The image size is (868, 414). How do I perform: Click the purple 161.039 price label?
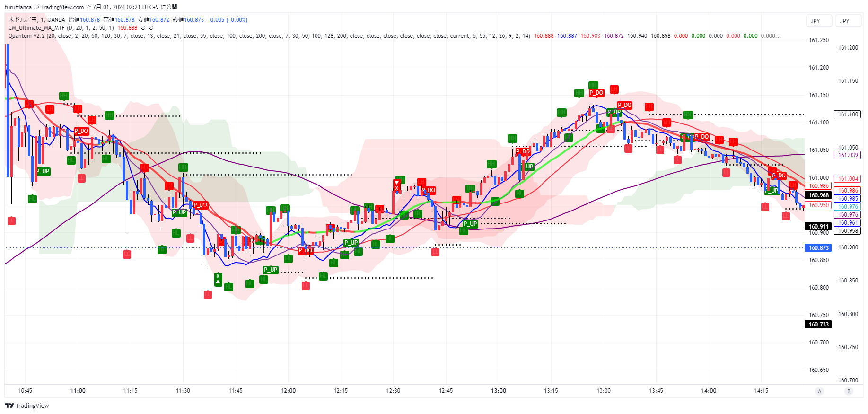(848, 155)
